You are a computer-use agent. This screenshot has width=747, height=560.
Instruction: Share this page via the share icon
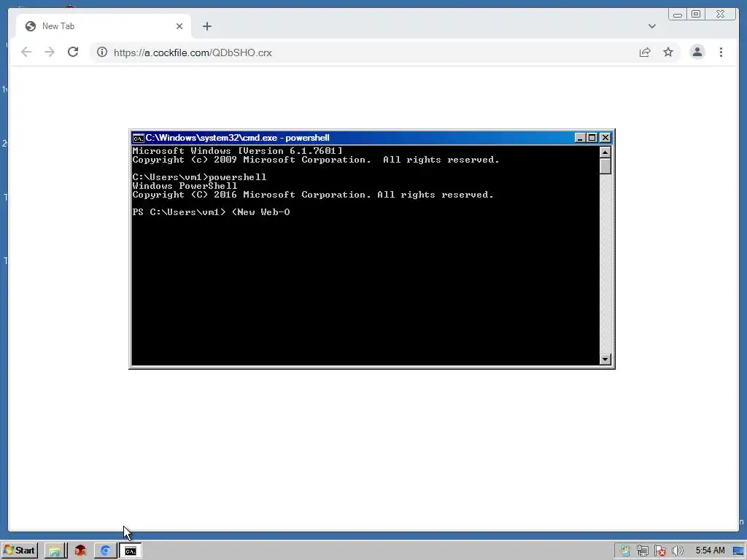coord(645,52)
